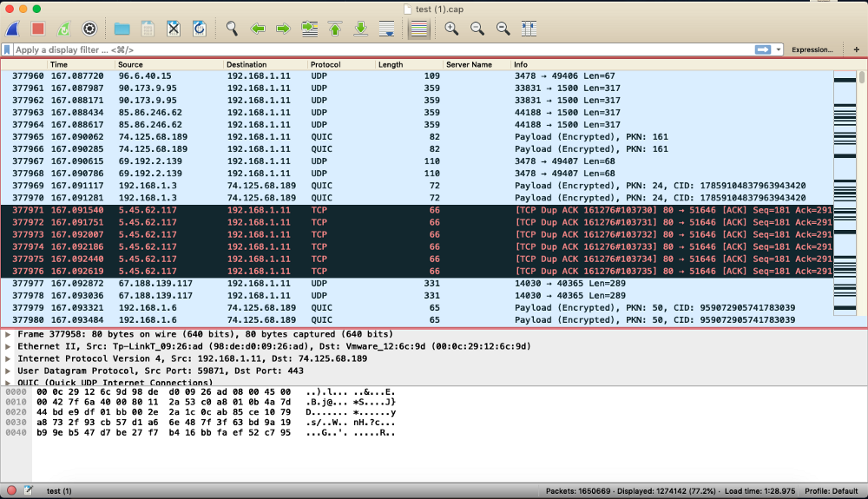Open the display filter history dropdown
This screenshot has height=499, width=868.
point(779,50)
